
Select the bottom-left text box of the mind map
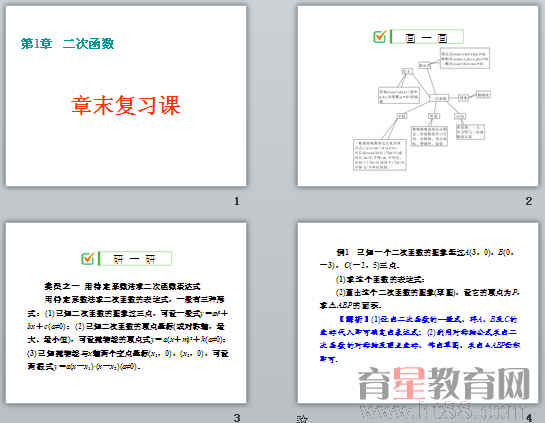(380, 155)
